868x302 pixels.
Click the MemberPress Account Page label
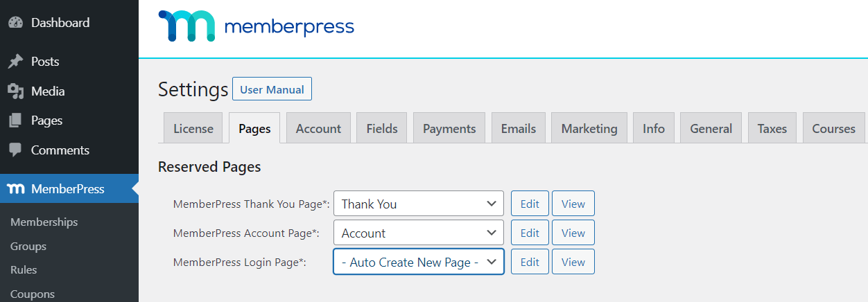click(246, 233)
